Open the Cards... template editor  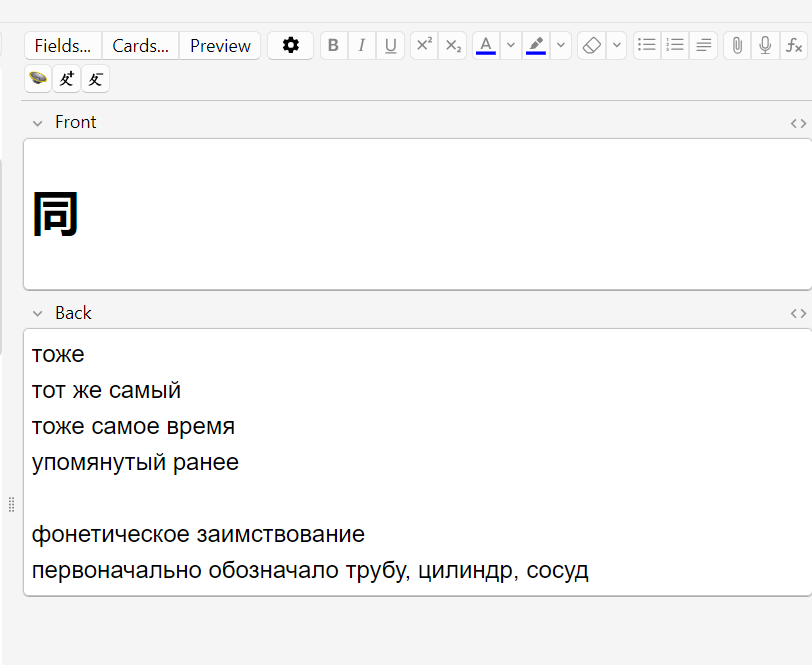click(x=140, y=46)
